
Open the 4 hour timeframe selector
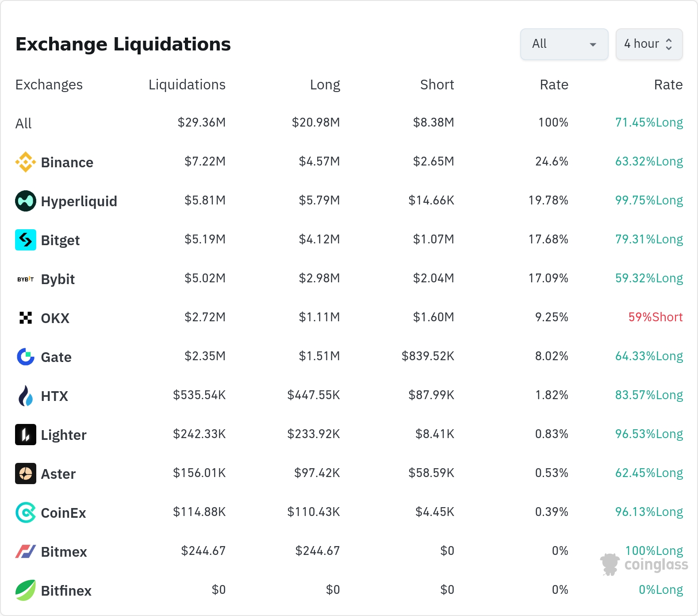[x=649, y=44]
